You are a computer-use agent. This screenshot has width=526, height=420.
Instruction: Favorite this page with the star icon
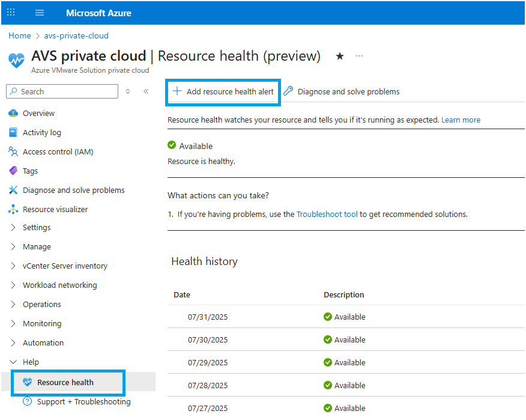tap(340, 56)
